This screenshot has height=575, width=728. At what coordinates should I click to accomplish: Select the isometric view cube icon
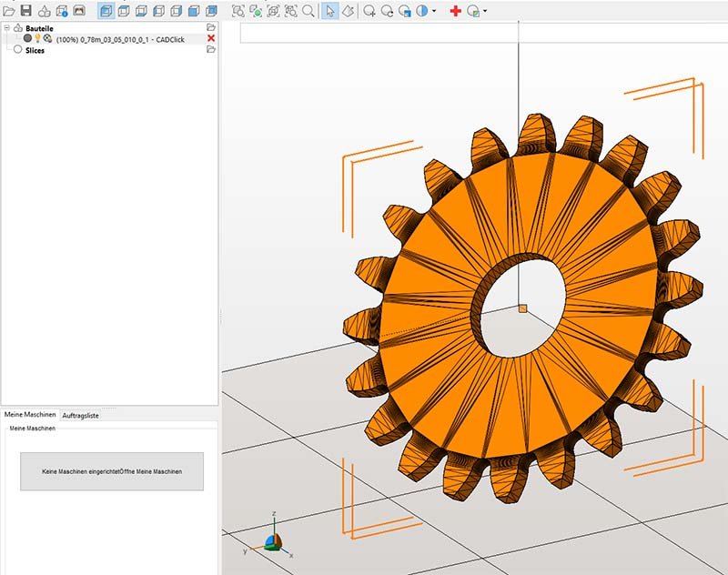coord(105,11)
